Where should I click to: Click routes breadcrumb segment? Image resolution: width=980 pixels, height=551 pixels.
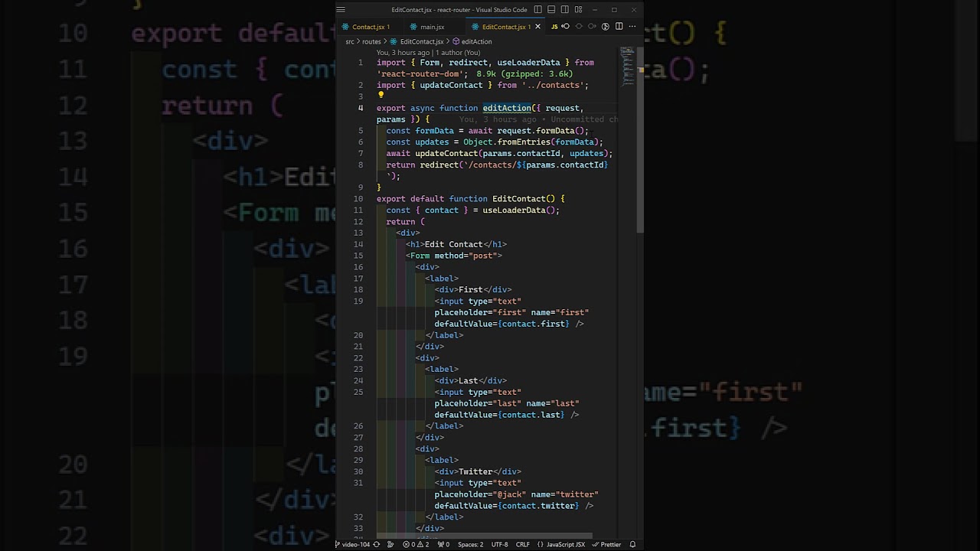pos(371,41)
